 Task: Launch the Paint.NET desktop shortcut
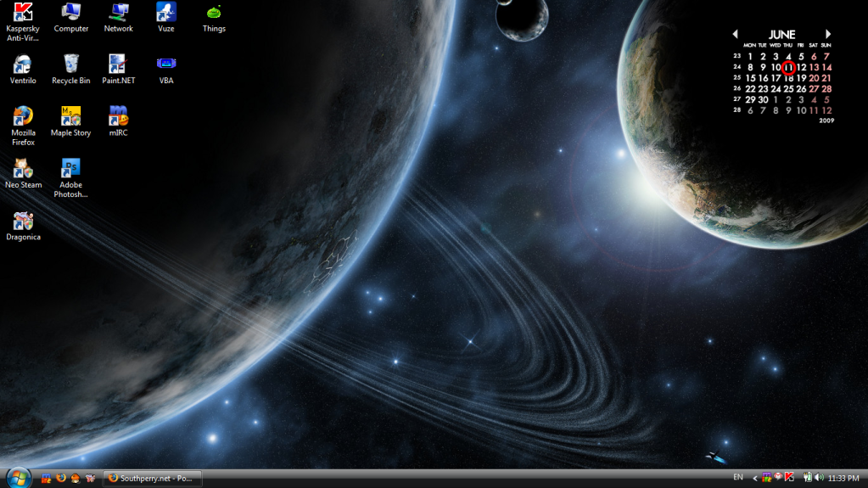119,70
